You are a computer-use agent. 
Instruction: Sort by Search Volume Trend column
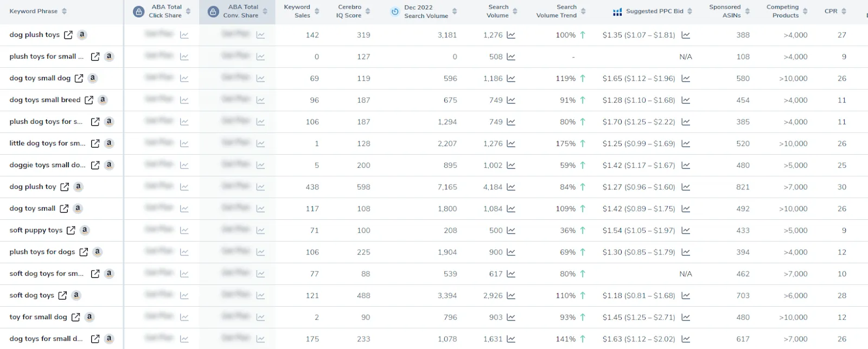[583, 11]
